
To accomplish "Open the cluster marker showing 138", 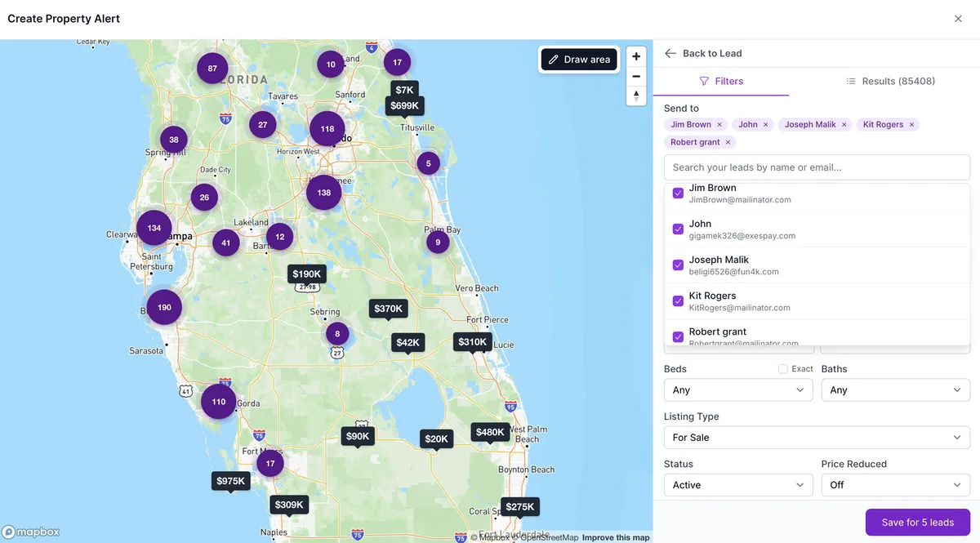I will [x=324, y=193].
